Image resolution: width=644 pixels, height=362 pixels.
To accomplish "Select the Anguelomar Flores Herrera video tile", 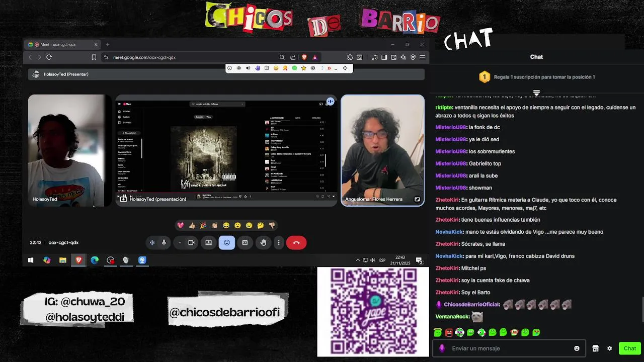I will click(x=382, y=150).
